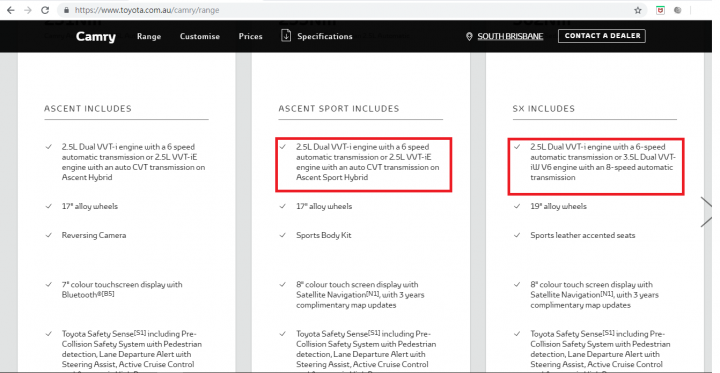The image size is (720, 373).
Task: Bookmark page using the star icon
Action: 637,10
